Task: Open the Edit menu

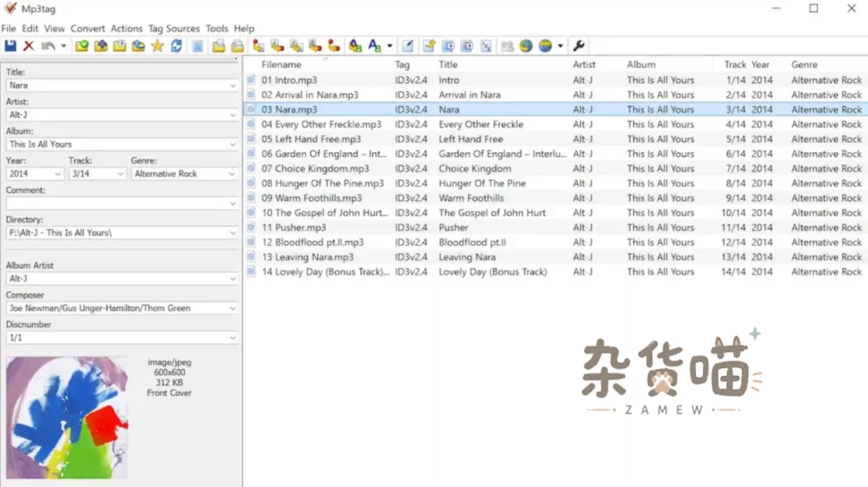Action: pos(30,28)
